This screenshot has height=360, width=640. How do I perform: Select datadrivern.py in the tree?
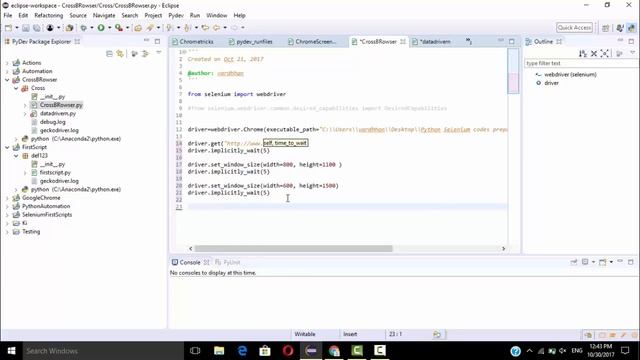tap(58, 113)
